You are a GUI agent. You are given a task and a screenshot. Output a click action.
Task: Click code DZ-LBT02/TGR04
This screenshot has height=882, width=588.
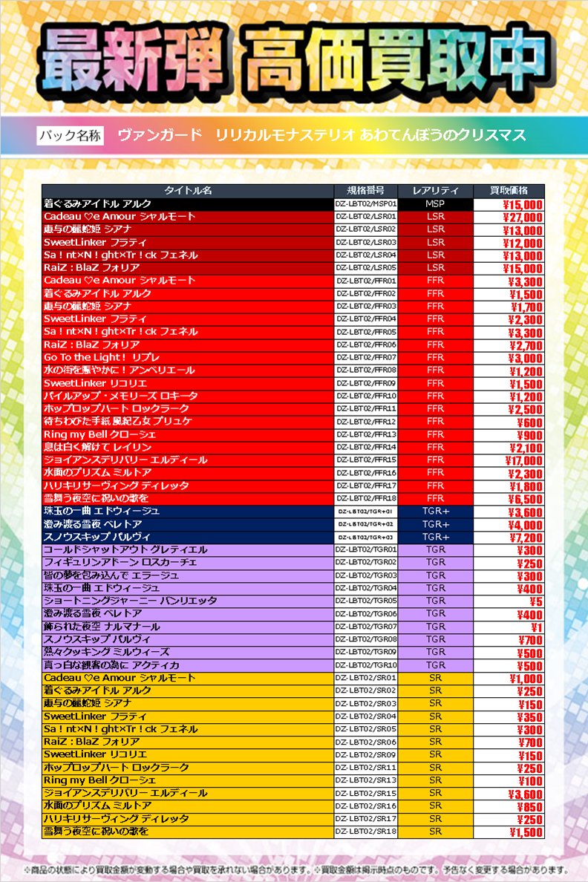point(366,588)
